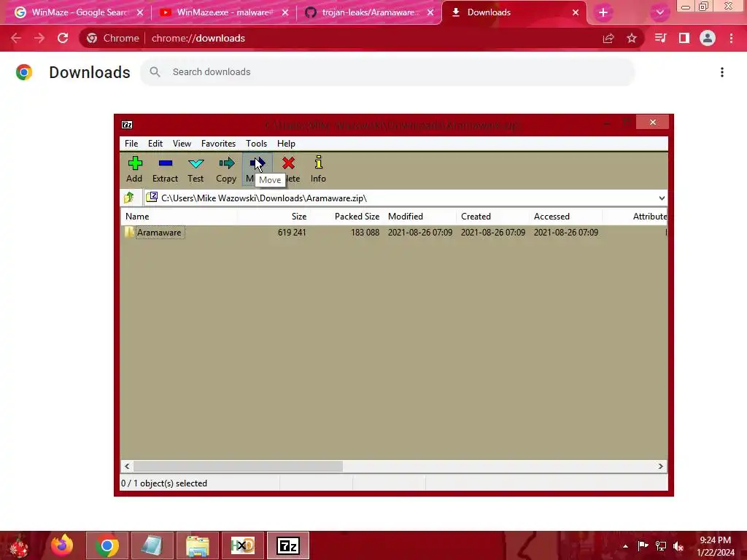Select the Copy toolbar icon
Image resolution: width=747 pixels, height=560 pixels.
pyautogui.click(x=226, y=163)
